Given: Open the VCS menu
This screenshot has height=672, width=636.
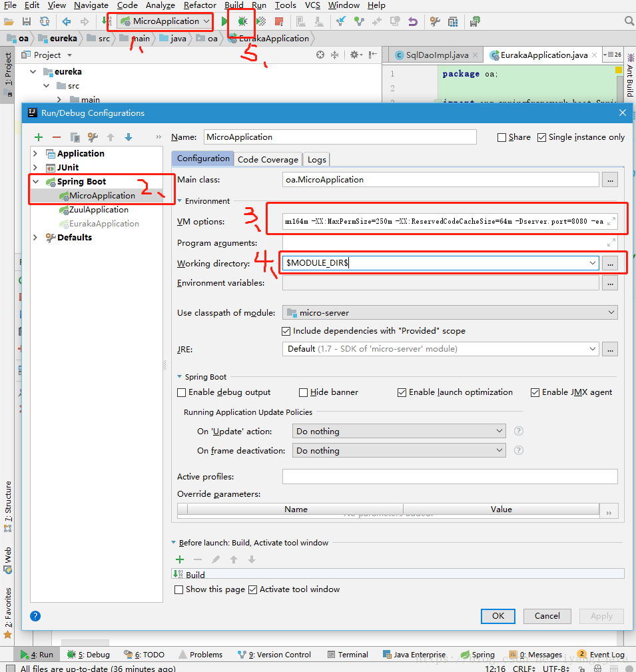Looking at the screenshot, I should point(312,5).
